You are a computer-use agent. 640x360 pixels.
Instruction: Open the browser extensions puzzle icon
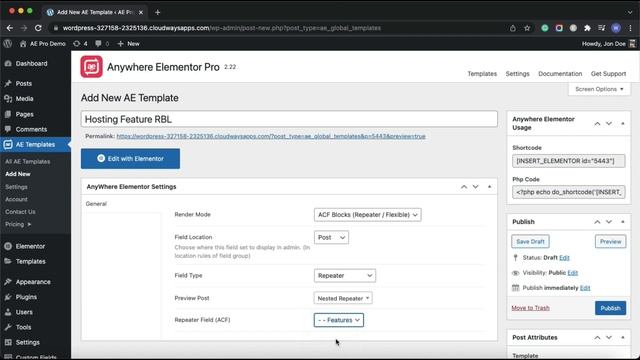[x=587, y=28]
